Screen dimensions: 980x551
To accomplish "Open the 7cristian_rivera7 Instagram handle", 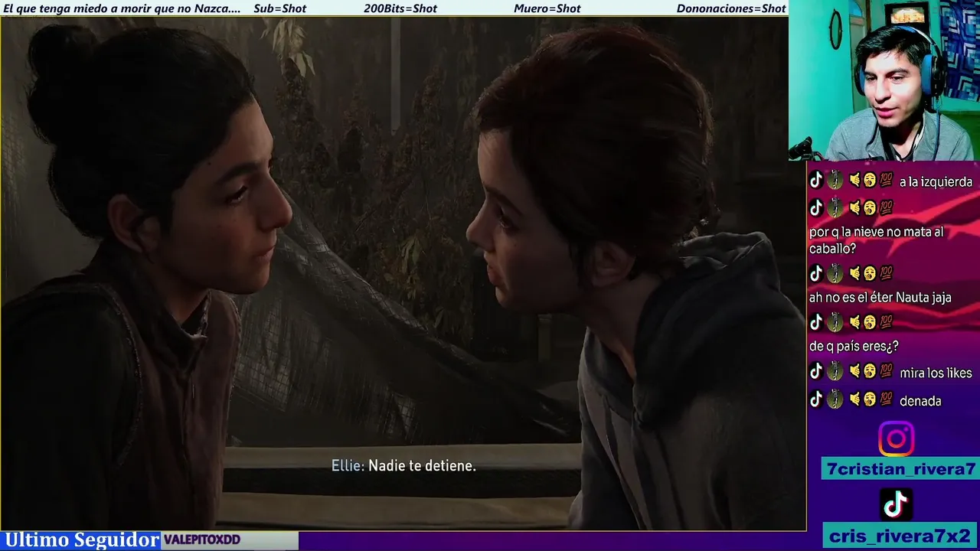I will [901, 469].
